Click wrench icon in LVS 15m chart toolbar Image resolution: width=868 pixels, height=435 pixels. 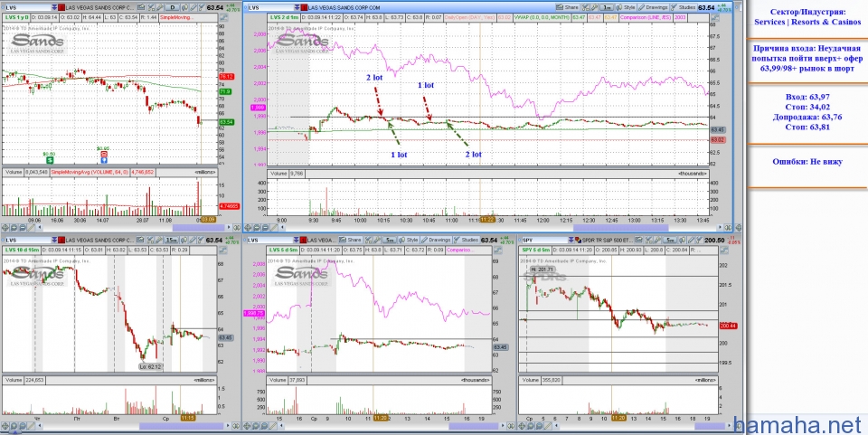tap(159, 241)
